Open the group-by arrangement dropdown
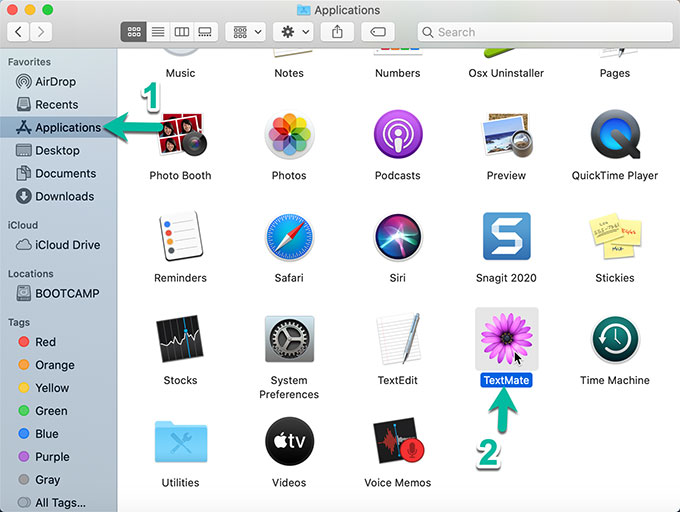This screenshot has height=512, width=680. [x=245, y=32]
